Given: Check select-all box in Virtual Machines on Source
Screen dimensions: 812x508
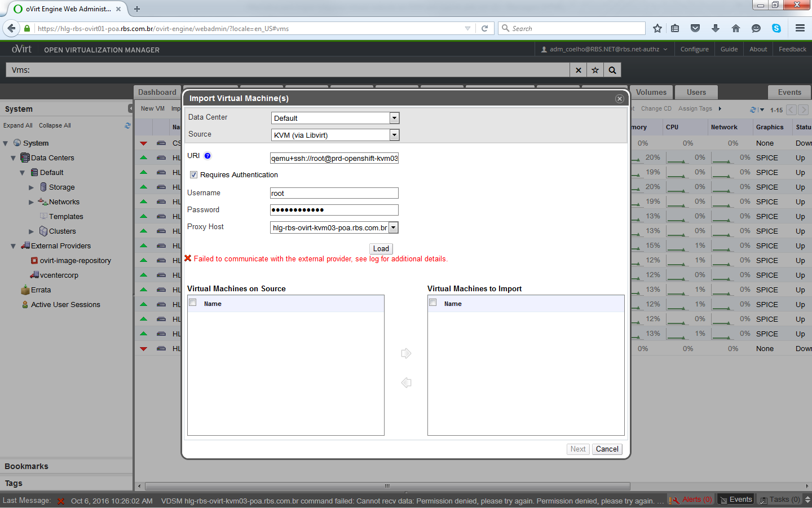Looking at the screenshot, I should click(x=193, y=303).
